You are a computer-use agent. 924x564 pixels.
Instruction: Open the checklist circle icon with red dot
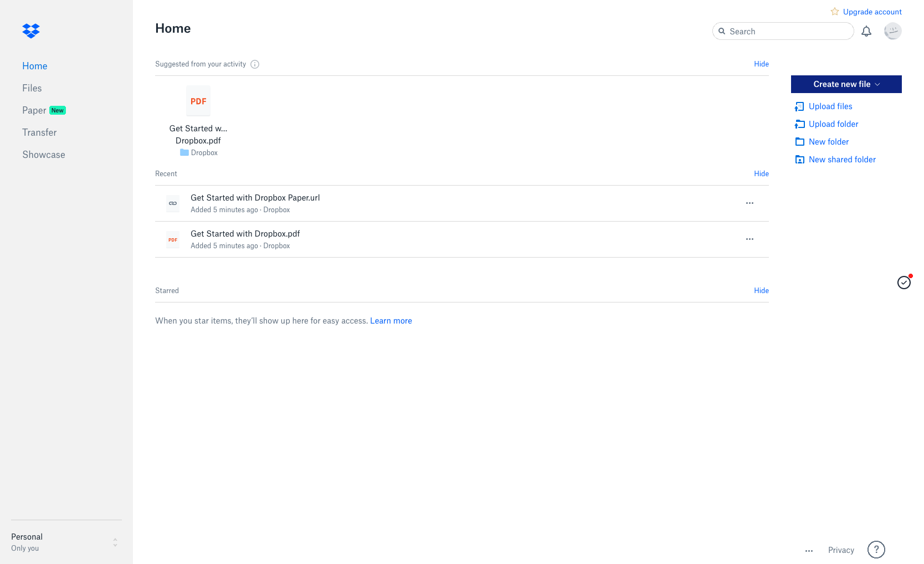tap(904, 283)
